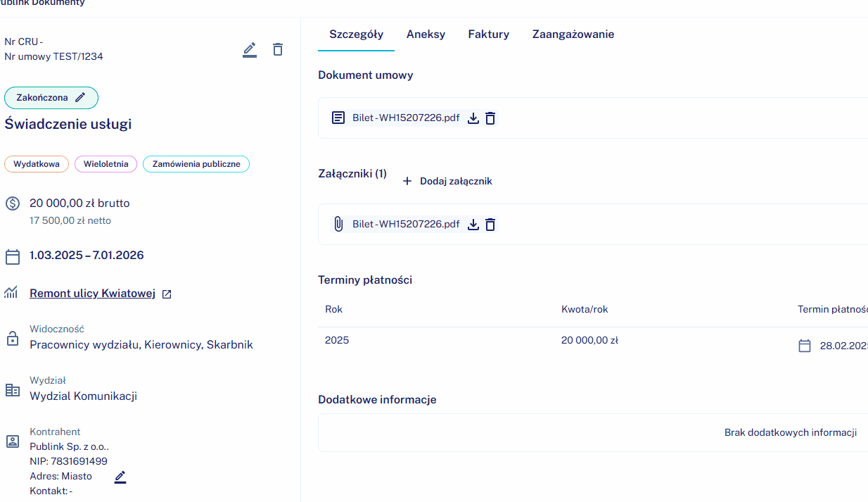The width and height of the screenshot is (868, 502).
Task: Click the Zakończona status chip
Action: pos(43,98)
